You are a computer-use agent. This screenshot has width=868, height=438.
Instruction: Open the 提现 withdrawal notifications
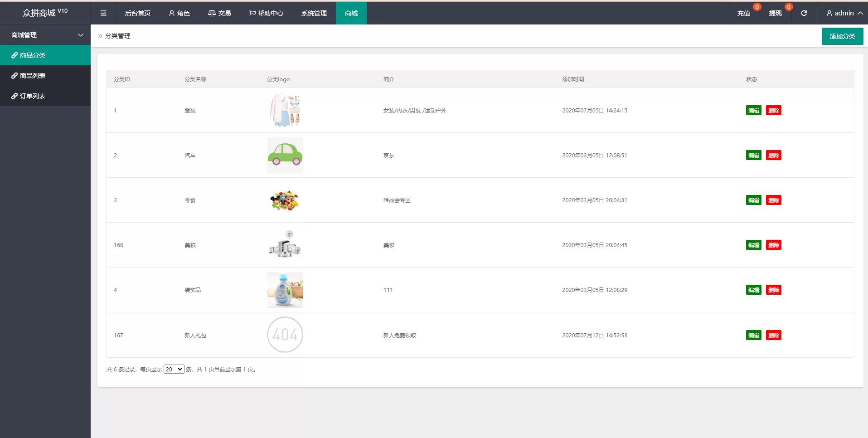[x=775, y=13]
